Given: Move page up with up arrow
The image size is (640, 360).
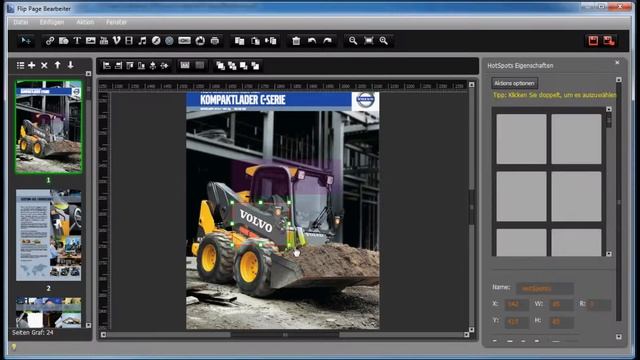Looking at the screenshot, I should [58, 65].
